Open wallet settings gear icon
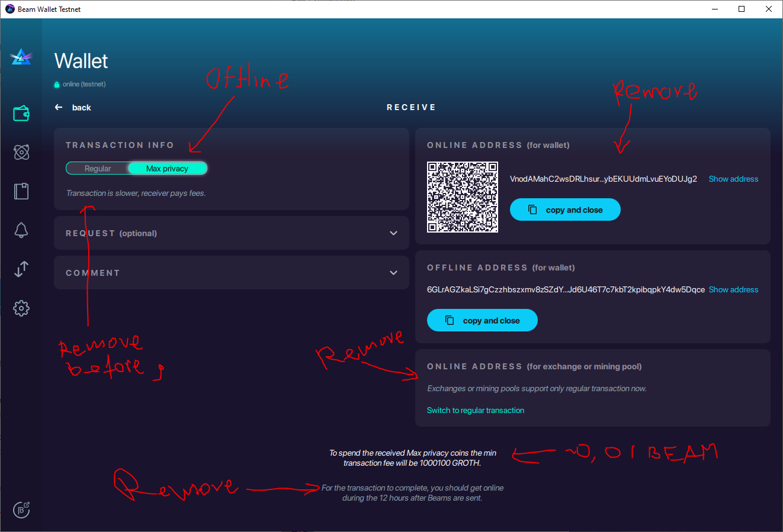This screenshot has height=532, width=783. tap(21, 308)
